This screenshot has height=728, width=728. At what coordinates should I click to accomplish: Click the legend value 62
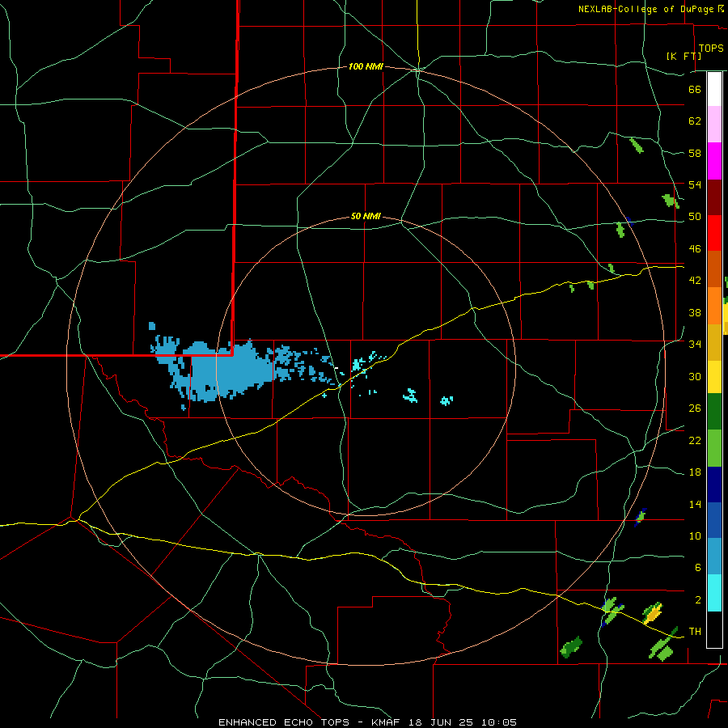click(x=695, y=121)
